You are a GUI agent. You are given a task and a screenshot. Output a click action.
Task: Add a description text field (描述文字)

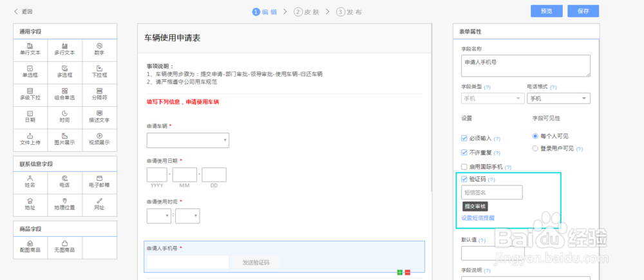(99, 117)
